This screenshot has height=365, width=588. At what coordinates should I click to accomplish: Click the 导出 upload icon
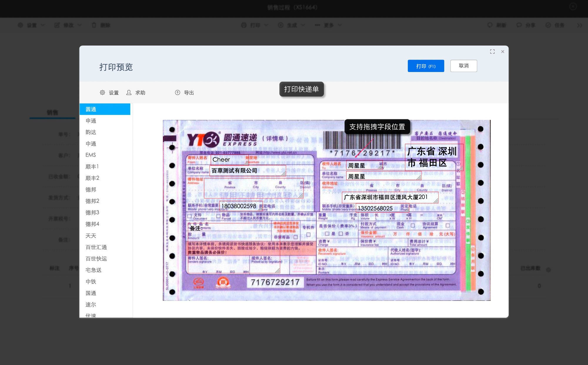point(178,93)
